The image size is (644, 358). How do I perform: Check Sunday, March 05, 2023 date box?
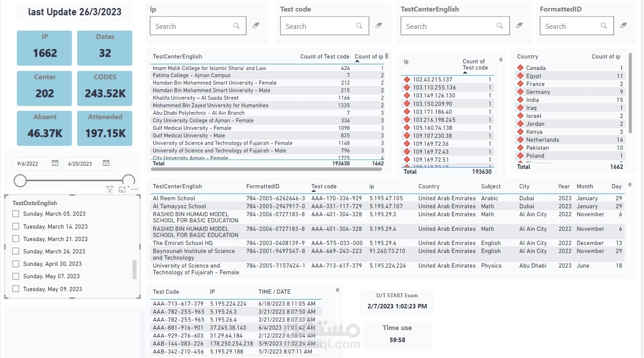click(16, 214)
